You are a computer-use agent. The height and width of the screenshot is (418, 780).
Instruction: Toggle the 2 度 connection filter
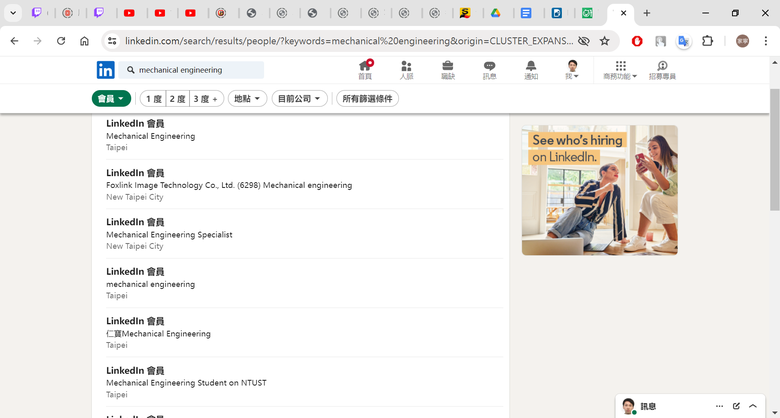click(x=178, y=99)
